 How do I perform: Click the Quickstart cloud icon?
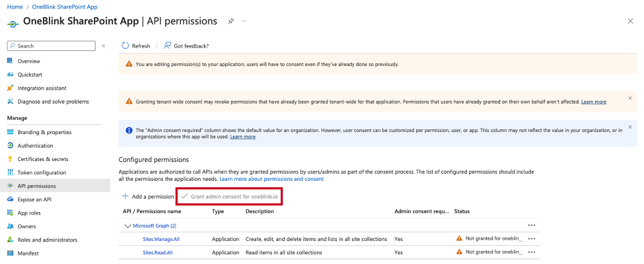[x=10, y=75]
